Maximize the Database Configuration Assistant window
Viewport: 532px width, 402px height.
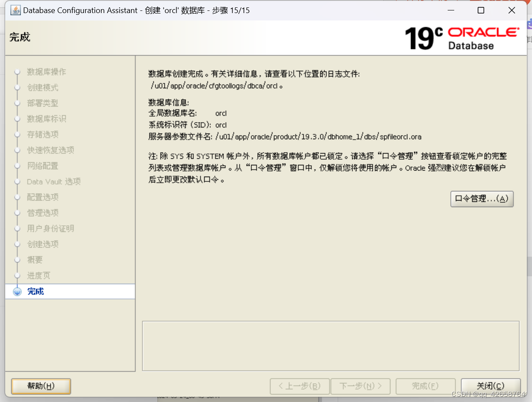[481, 10]
